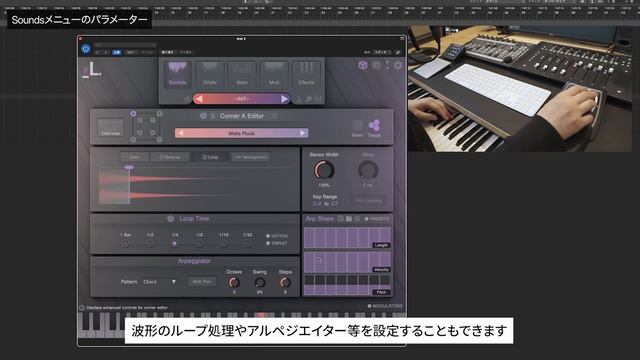Toggle the Loop Time power icon
The height and width of the screenshot is (360, 640).
pyautogui.click(x=171, y=219)
